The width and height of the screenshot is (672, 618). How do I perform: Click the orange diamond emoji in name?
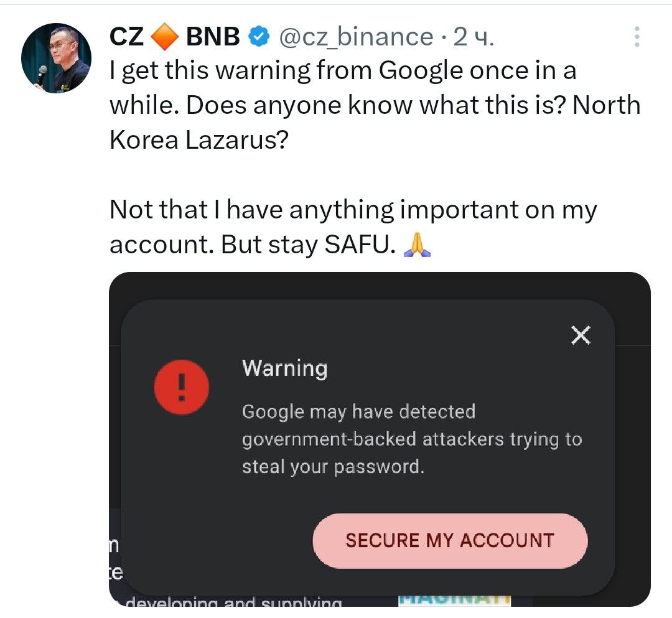(x=165, y=38)
